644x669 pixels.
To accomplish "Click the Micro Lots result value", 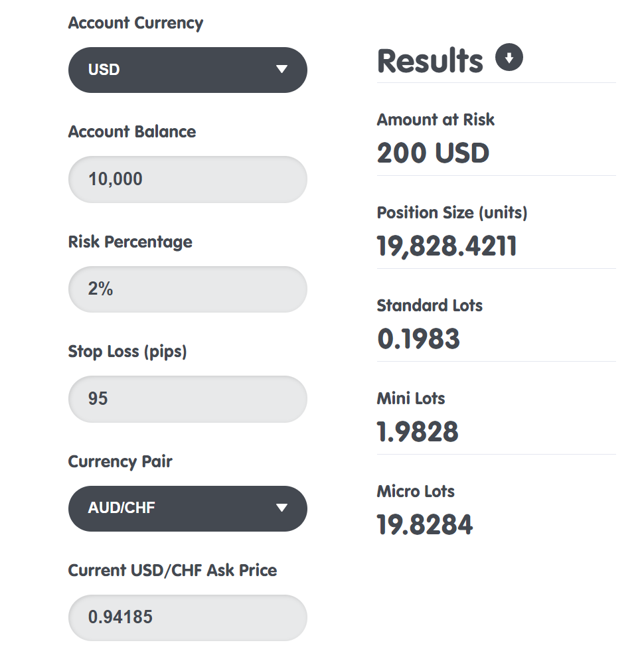I will point(424,524).
